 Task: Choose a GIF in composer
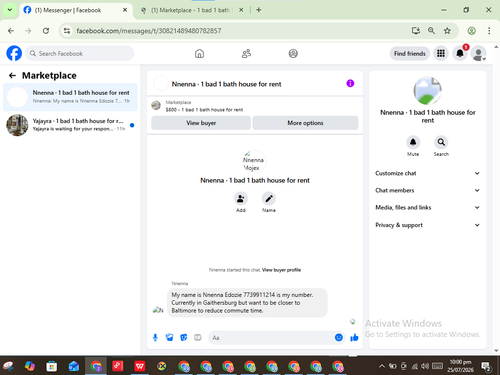coord(198,338)
